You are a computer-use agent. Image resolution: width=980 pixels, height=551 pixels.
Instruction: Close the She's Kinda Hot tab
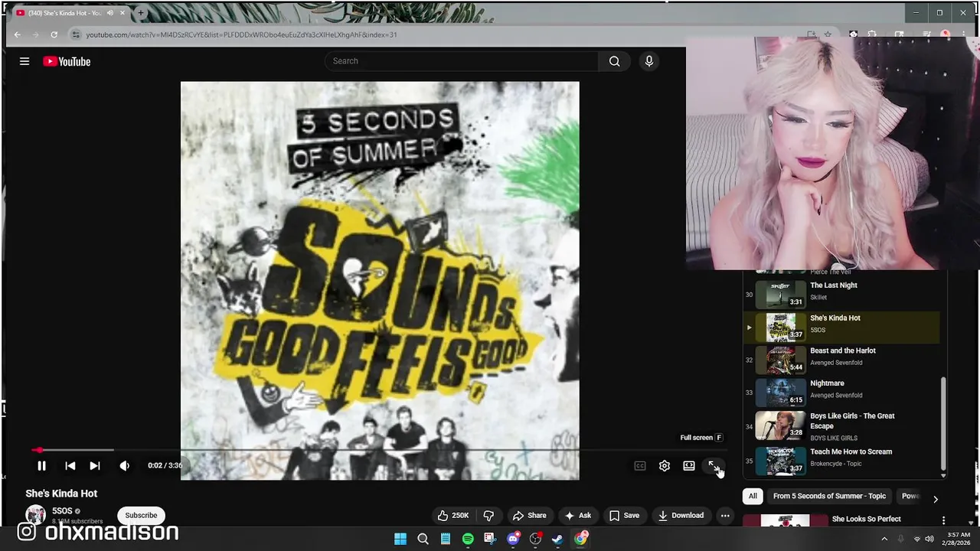122,13
